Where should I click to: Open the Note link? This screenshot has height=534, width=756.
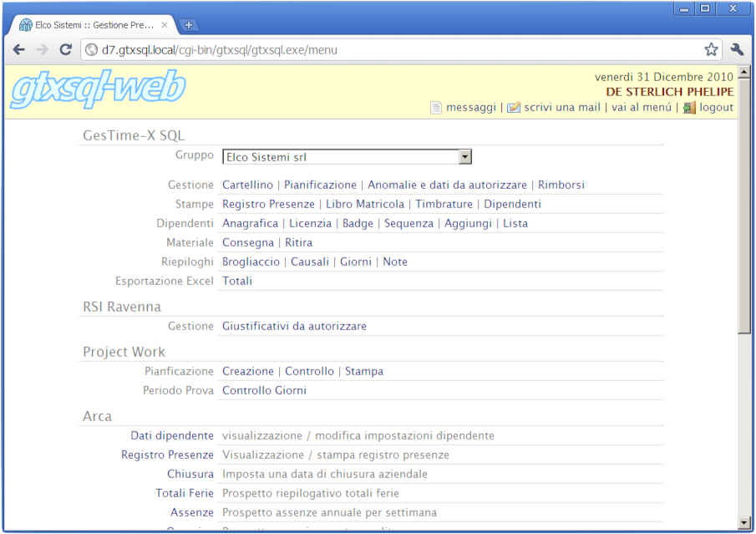[395, 262]
